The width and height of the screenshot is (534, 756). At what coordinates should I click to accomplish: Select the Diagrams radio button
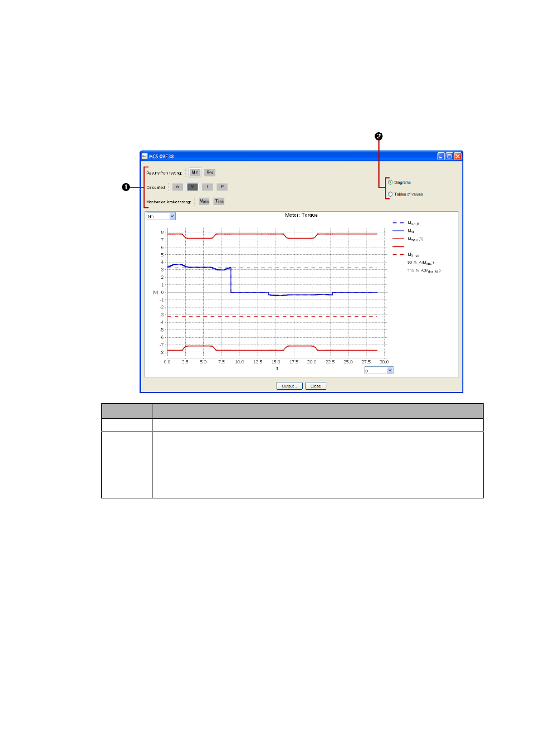click(390, 182)
